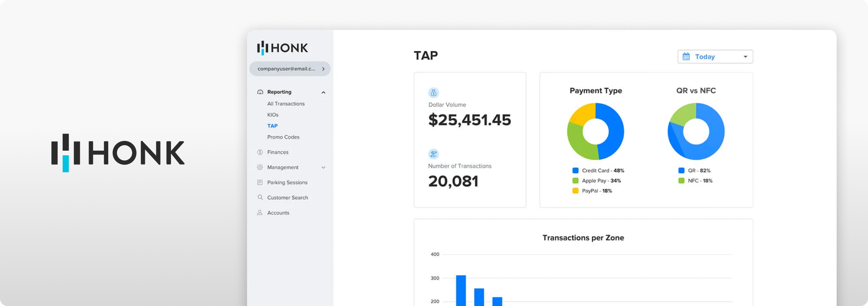Open the companyuser@email account switcher
Screen dimensions: 868x306
point(290,69)
